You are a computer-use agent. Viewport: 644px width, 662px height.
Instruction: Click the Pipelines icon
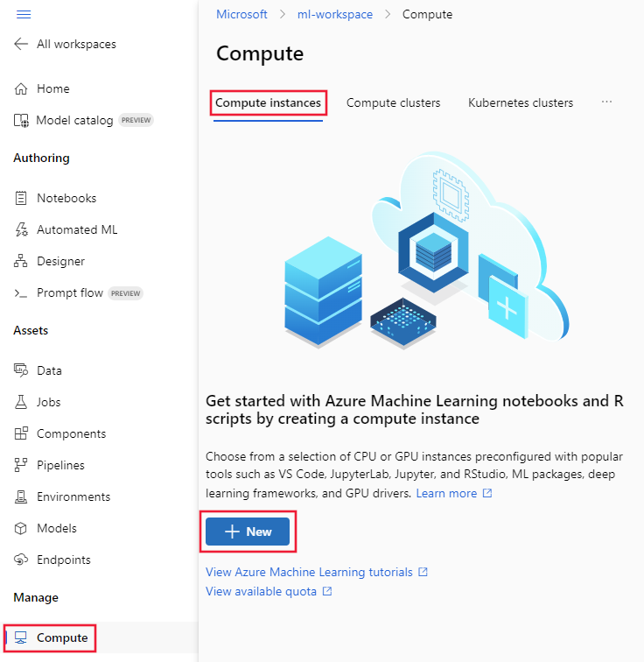21,465
